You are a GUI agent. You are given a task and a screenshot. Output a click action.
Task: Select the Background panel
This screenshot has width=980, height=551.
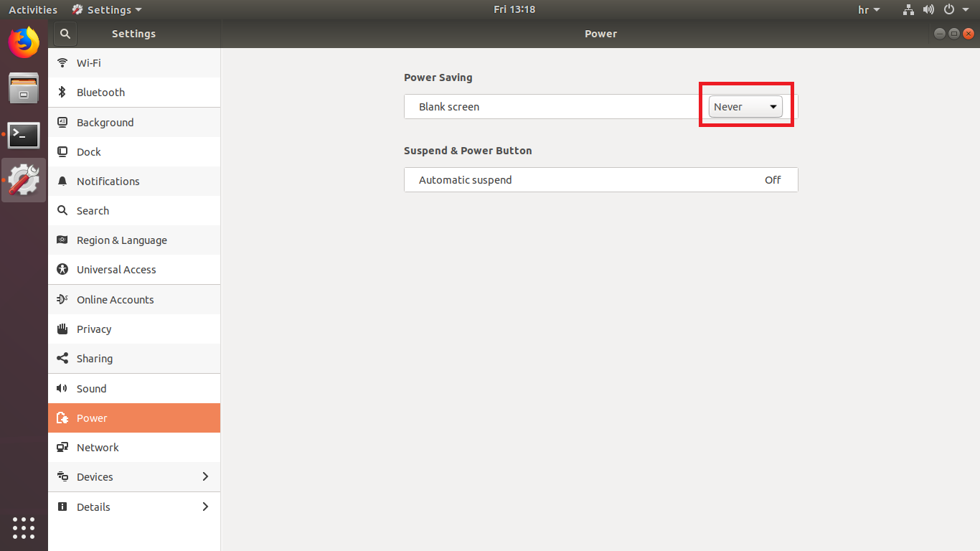[x=134, y=123]
